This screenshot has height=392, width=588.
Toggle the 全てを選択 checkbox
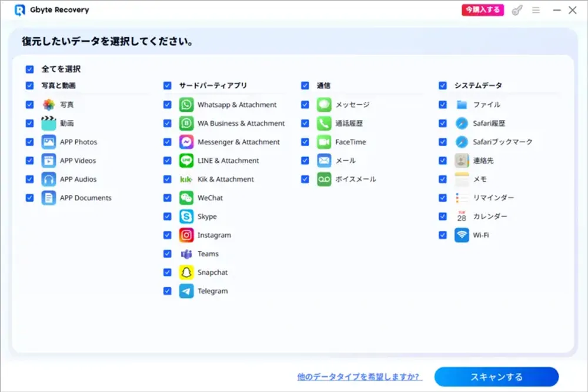pyautogui.click(x=30, y=69)
